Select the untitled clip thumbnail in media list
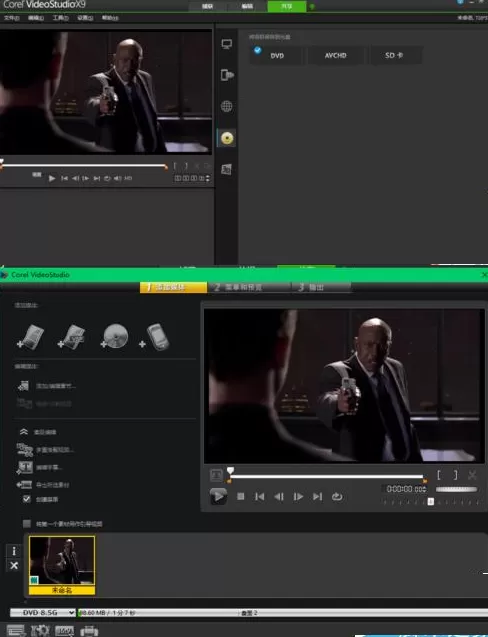488x637 pixels. point(62,565)
